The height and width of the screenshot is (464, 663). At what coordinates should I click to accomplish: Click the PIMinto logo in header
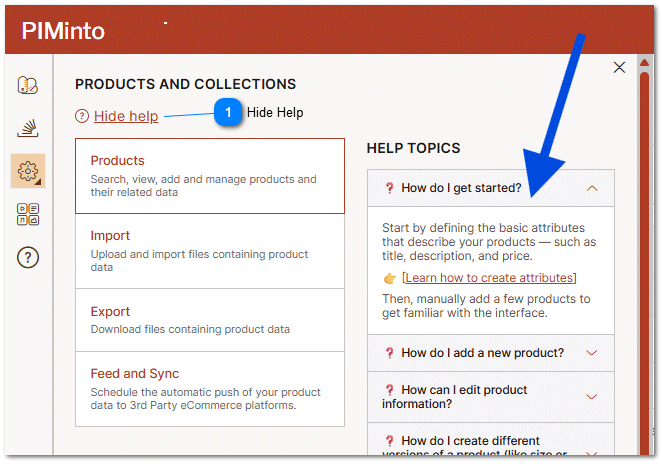pos(62,30)
